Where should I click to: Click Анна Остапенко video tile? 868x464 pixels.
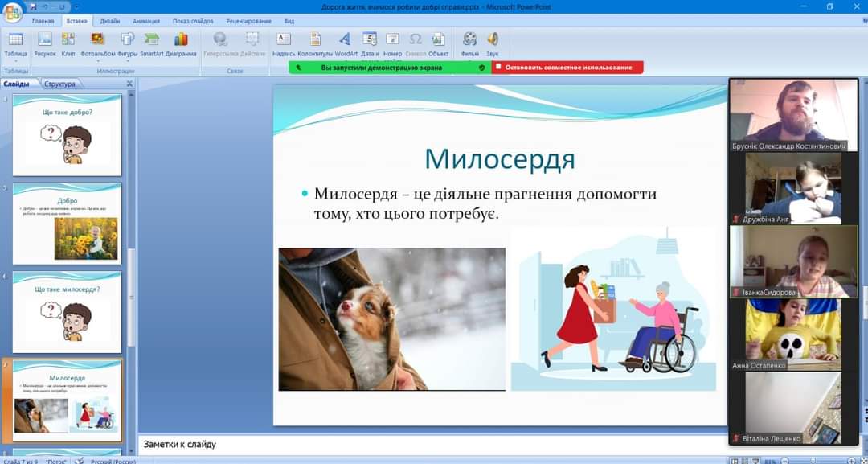click(793, 335)
